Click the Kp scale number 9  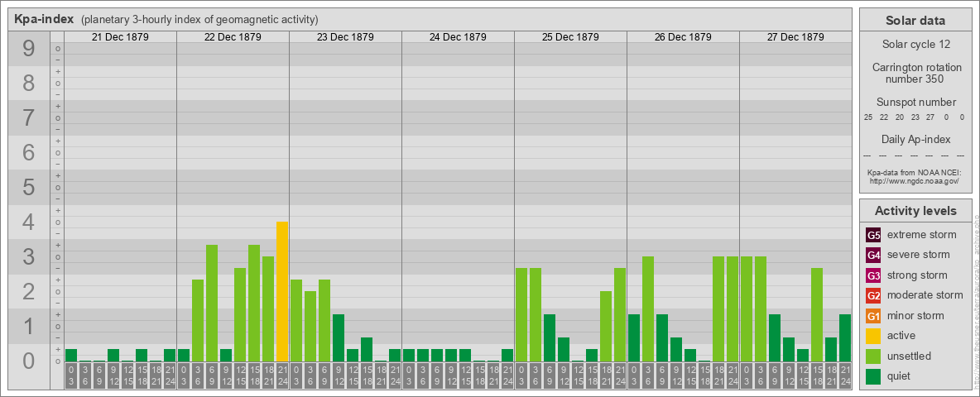[28, 49]
